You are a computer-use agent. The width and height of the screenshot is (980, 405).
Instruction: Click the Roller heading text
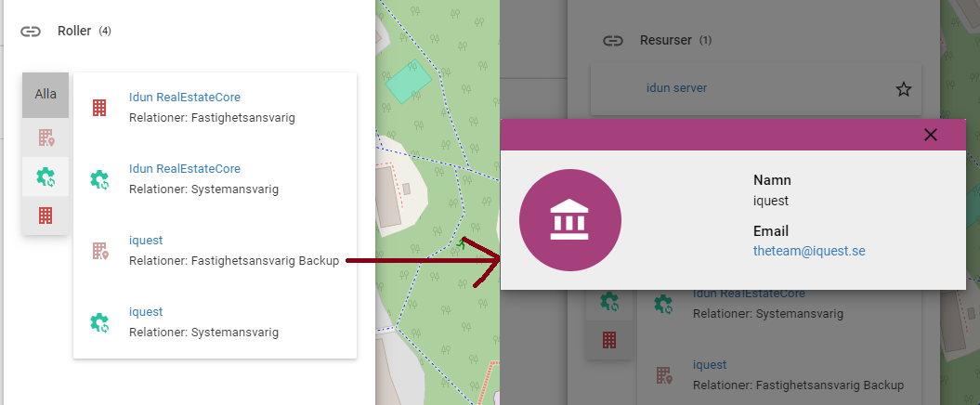(x=74, y=31)
